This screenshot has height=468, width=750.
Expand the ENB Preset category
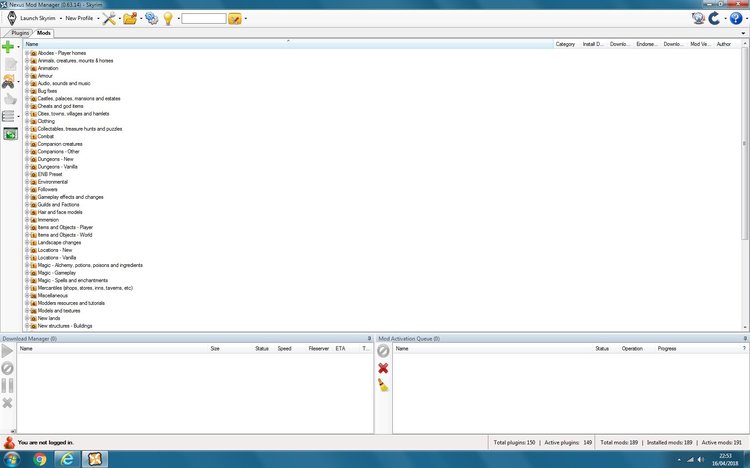pyautogui.click(x=27, y=174)
